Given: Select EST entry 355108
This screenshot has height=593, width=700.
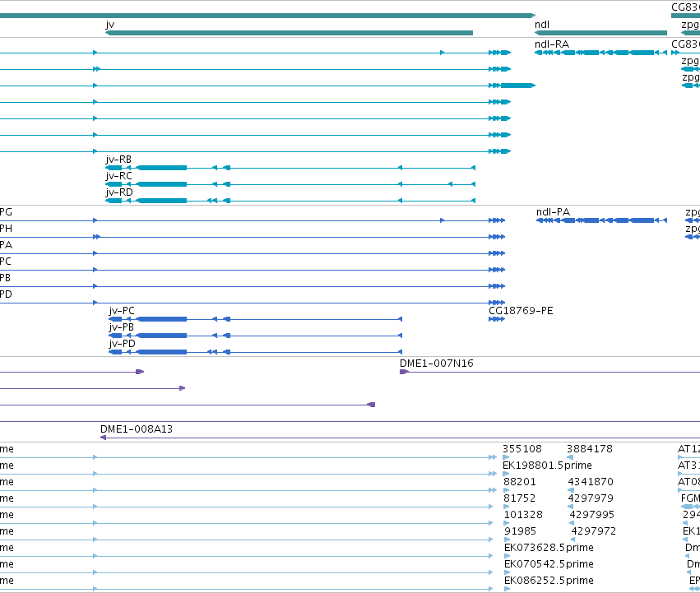Looking at the screenshot, I should [522, 449].
